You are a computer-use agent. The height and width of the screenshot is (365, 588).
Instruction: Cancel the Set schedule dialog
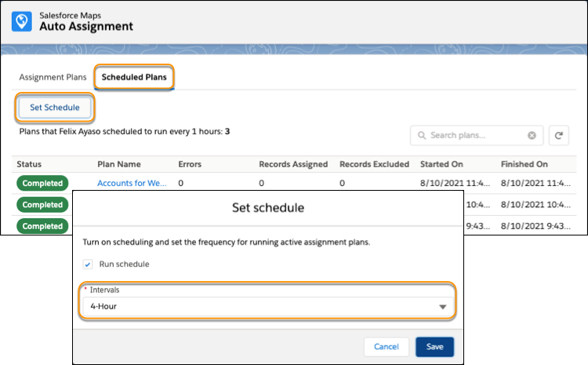[x=387, y=347]
